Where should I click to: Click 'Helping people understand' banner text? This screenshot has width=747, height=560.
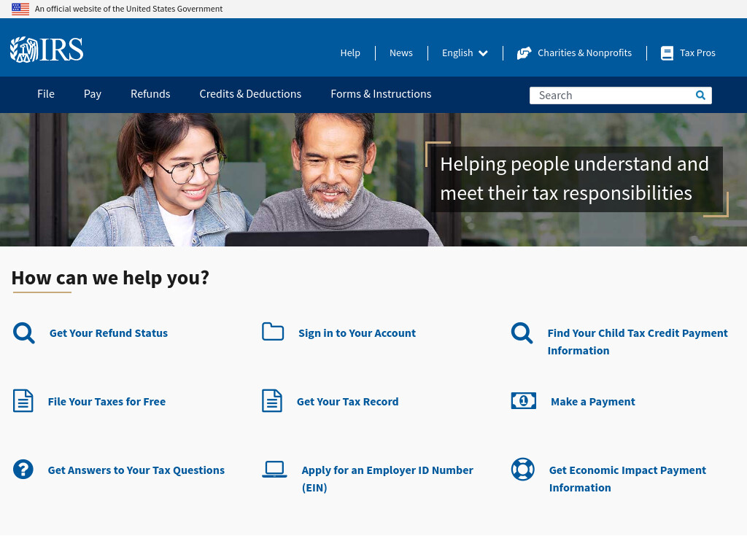click(x=574, y=179)
